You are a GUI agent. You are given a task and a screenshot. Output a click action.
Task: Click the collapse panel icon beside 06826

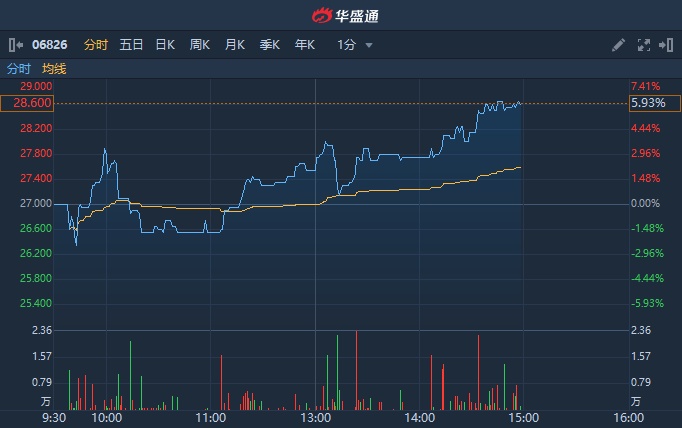point(15,45)
